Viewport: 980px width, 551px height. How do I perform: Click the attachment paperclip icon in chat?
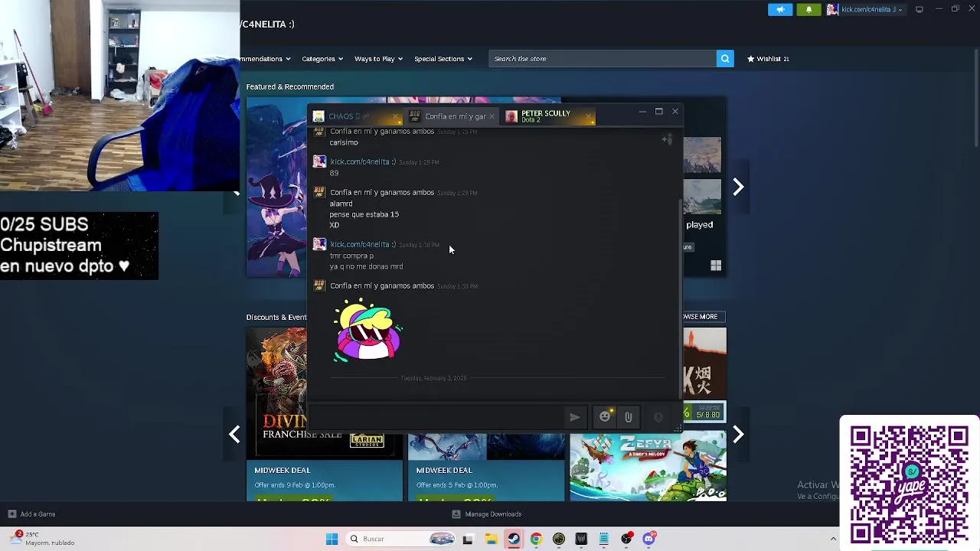click(629, 417)
